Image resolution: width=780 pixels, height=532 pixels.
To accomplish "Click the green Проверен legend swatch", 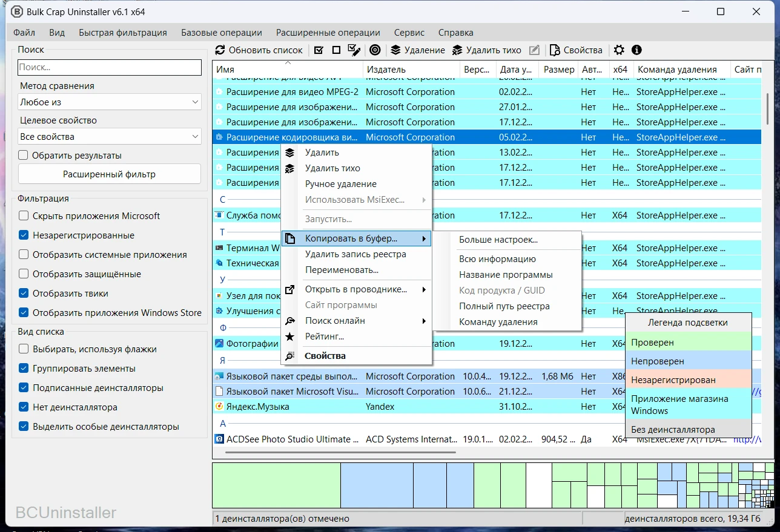I will (688, 343).
